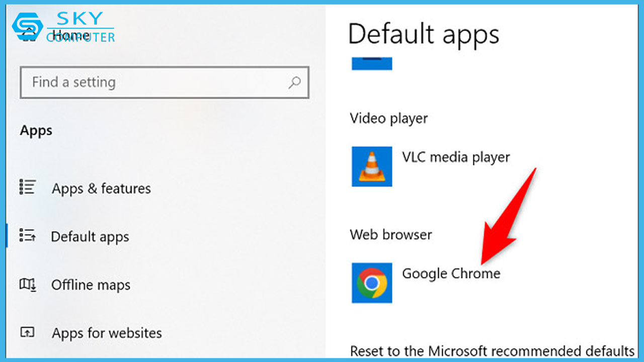Click the partially visible app tile above Video player

(x=372, y=63)
